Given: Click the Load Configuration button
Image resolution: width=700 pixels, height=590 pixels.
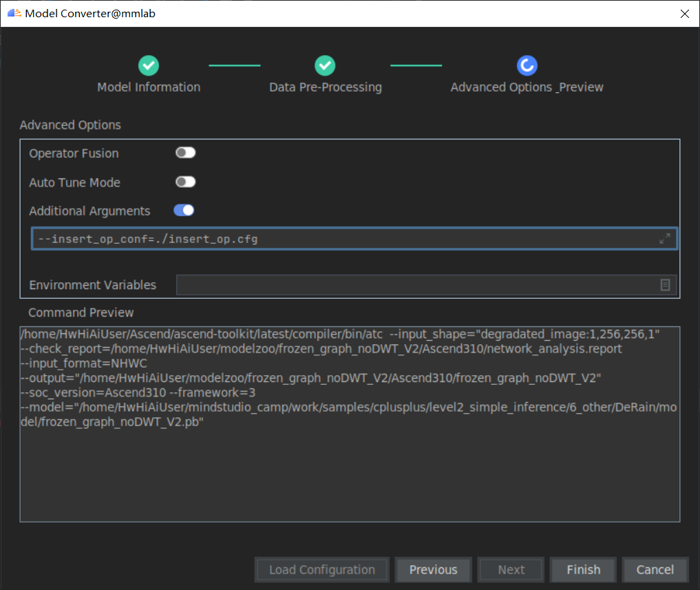Looking at the screenshot, I should coord(322,570).
